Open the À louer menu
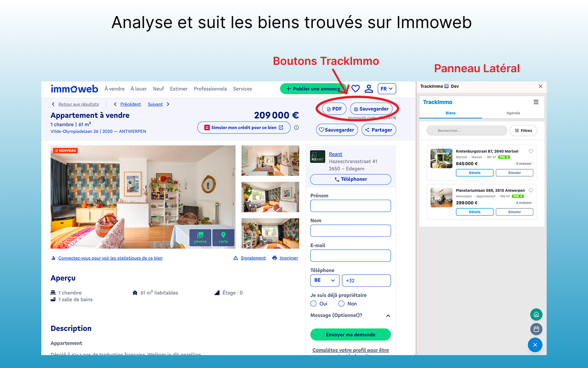Image resolution: width=588 pixels, height=368 pixels. coord(139,89)
